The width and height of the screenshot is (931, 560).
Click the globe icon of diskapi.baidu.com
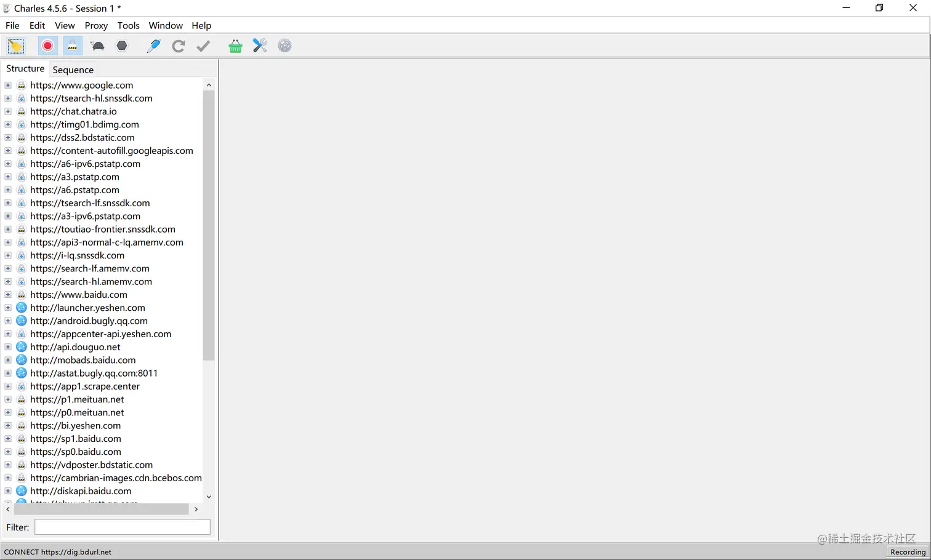point(22,491)
